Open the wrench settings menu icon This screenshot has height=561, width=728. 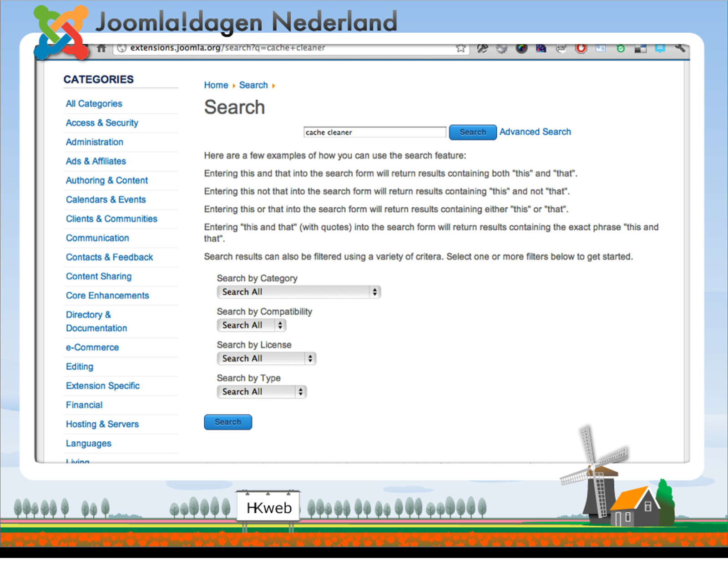click(680, 47)
